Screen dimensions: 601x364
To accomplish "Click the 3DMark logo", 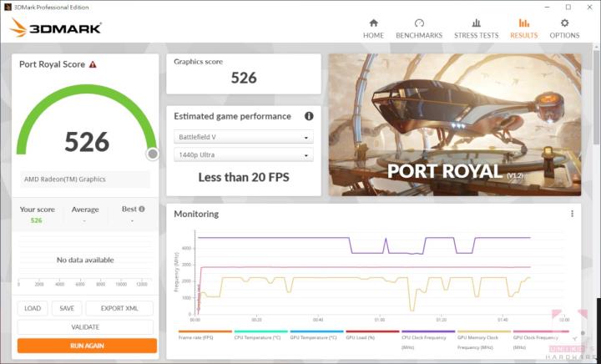I will pos(56,28).
